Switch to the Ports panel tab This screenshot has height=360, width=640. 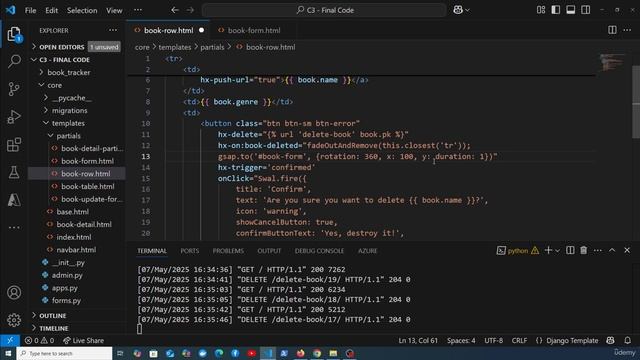click(x=190, y=251)
